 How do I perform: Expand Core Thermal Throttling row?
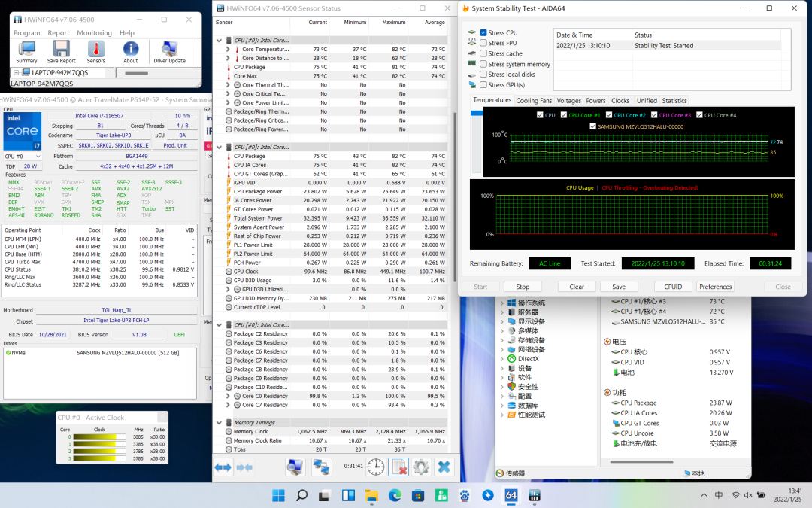point(228,84)
